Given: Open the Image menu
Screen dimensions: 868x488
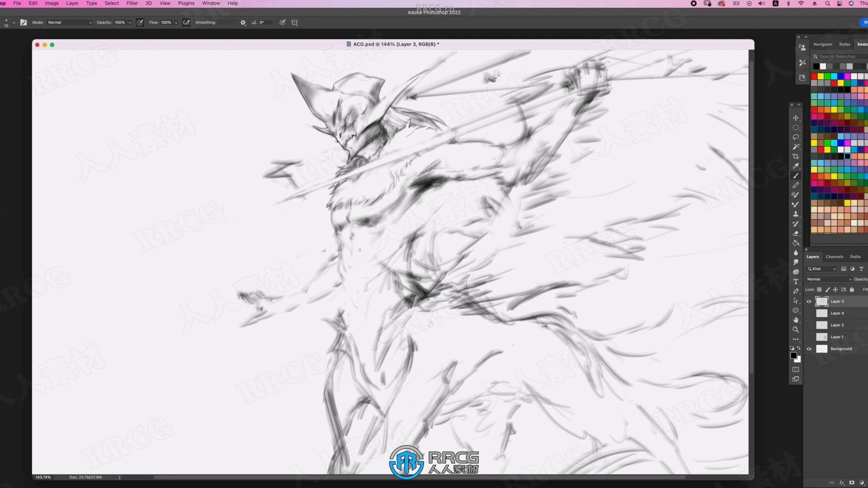Looking at the screenshot, I should 52,3.
